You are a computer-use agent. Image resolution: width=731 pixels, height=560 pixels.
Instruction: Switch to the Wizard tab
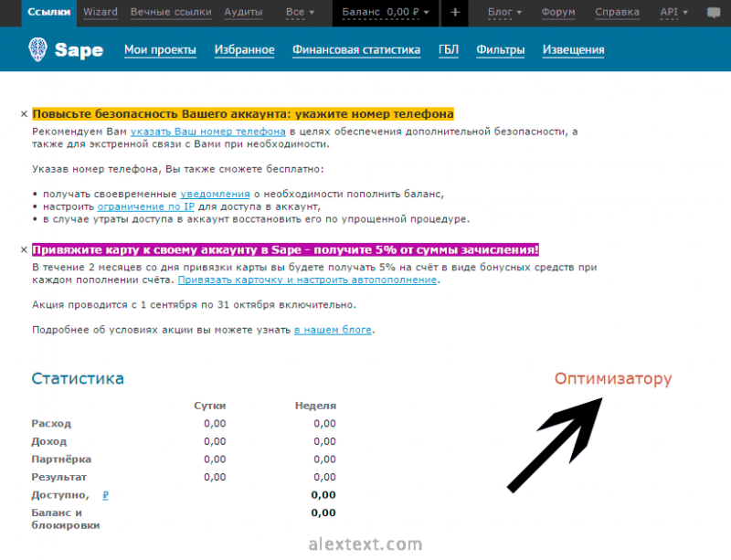101,12
